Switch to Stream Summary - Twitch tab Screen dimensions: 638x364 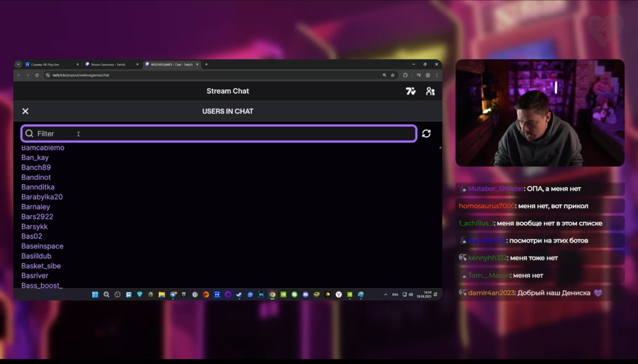[108, 65]
